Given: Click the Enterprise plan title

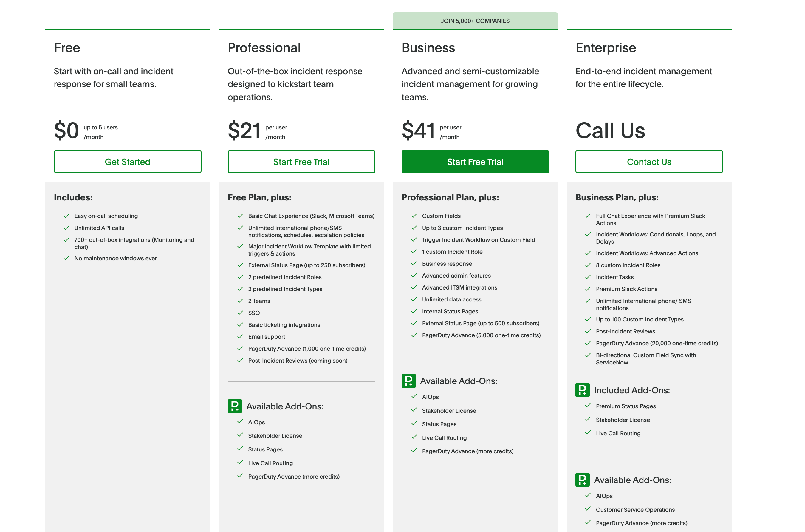Looking at the screenshot, I should click(x=606, y=48).
